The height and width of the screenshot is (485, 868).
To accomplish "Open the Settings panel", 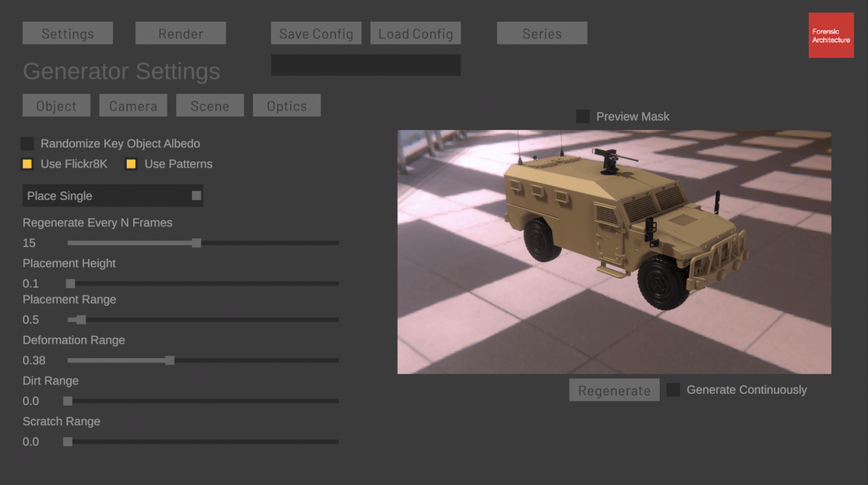I will pyautogui.click(x=68, y=33).
